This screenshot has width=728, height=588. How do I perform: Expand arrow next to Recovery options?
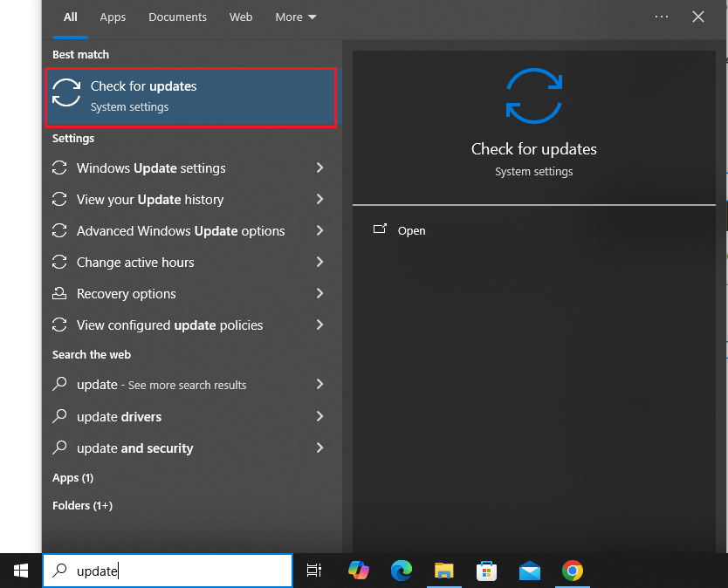tap(319, 293)
